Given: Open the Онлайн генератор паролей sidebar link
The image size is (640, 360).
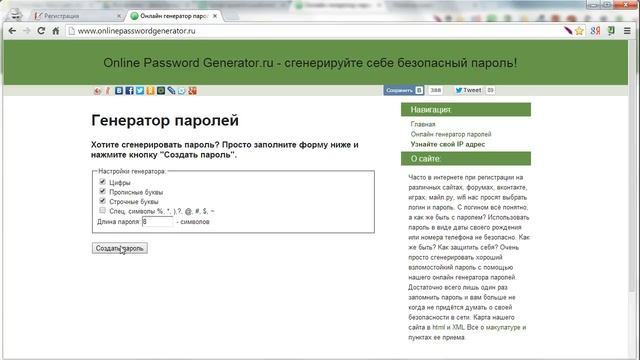Looking at the screenshot, I should [x=451, y=134].
